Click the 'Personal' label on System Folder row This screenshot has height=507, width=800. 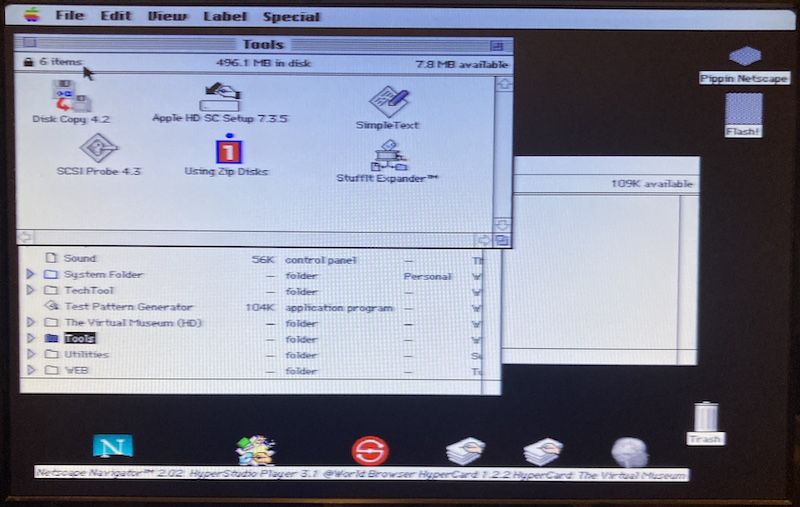428,276
